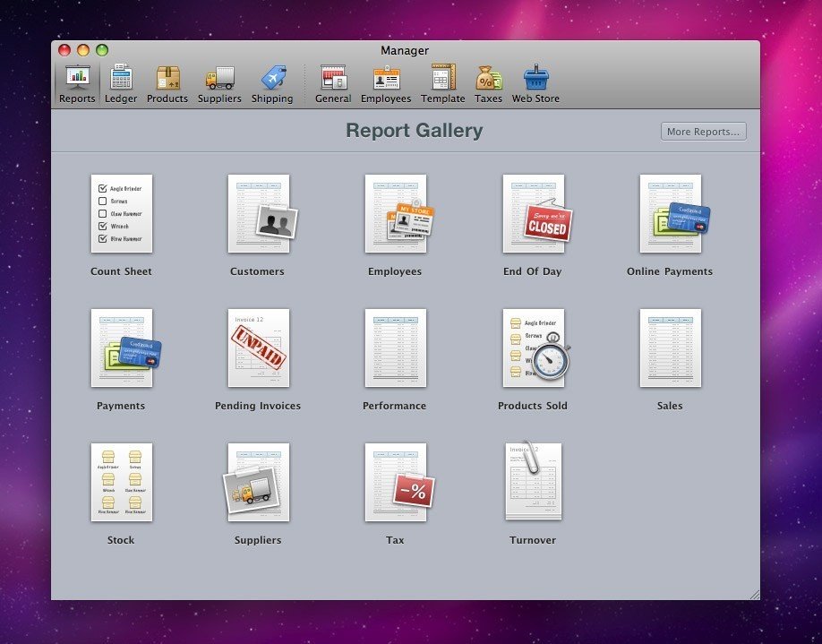Close the Manager window
The image size is (822, 644).
pos(64,50)
